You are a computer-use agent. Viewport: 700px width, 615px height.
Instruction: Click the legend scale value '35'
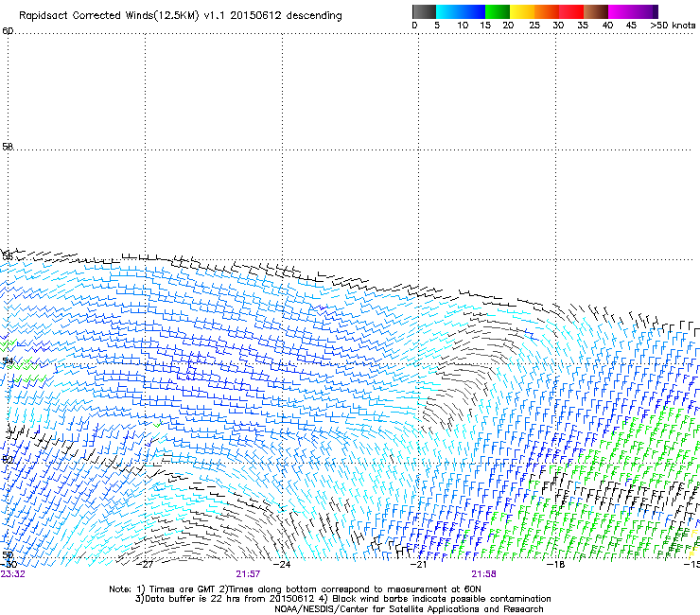click(x=583, y=26)
